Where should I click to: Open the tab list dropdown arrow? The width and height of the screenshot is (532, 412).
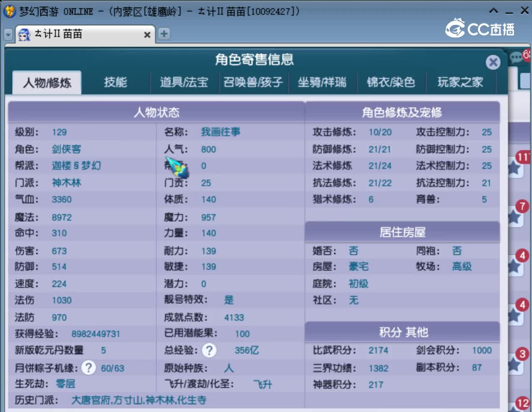(8, 34)
